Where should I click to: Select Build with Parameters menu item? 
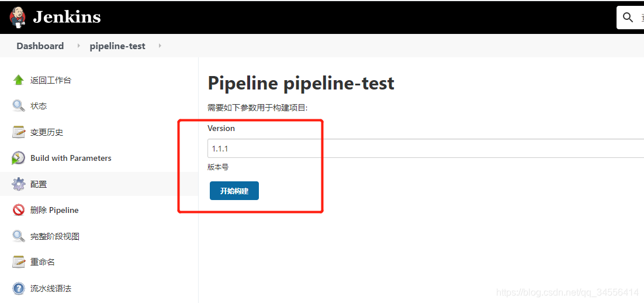pyautogui.click(x=71, y=158)
